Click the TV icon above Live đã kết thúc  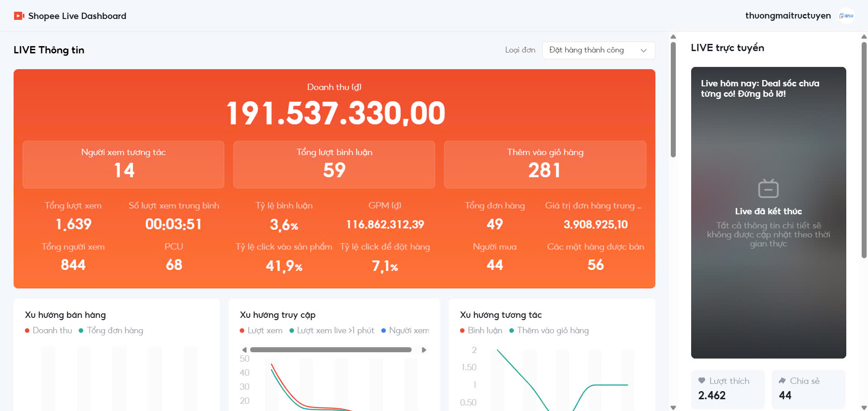768,188
